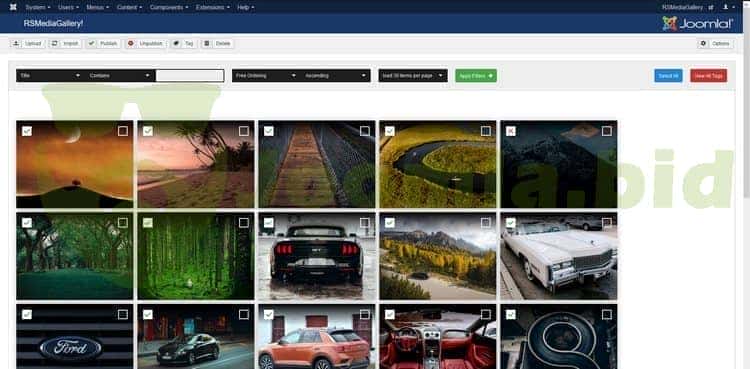
Task: Click the Delete toolbar button
Action: [217, 44]
